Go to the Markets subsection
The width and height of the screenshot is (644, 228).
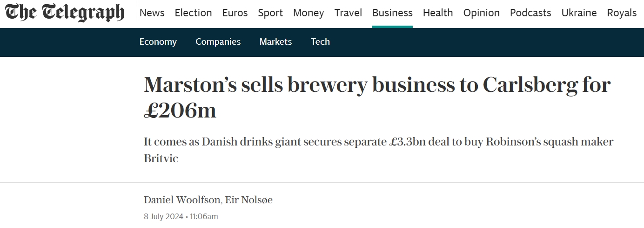tap(275, 41)
